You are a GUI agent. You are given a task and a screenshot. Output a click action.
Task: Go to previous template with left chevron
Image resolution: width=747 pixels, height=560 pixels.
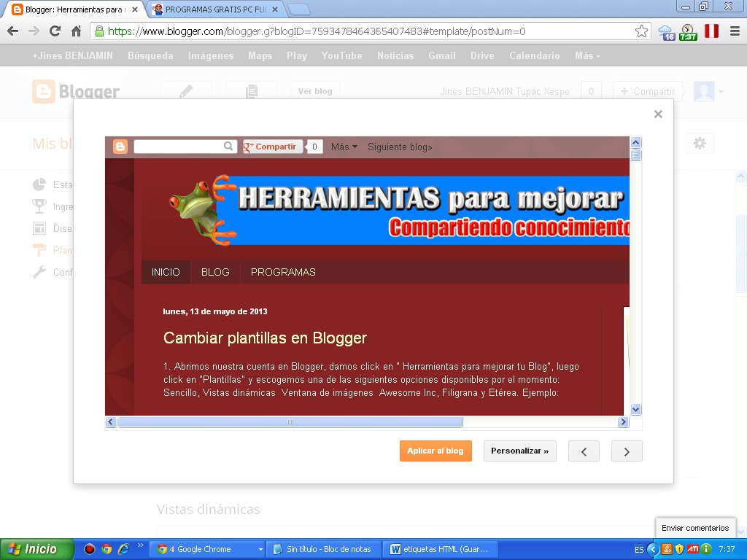click(x=584, y=451)
